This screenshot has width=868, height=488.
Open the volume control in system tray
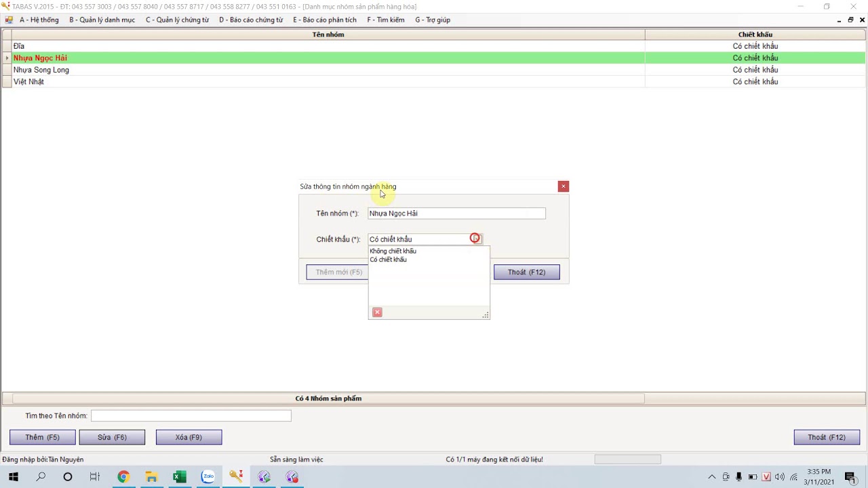click(x=780, y=477)
